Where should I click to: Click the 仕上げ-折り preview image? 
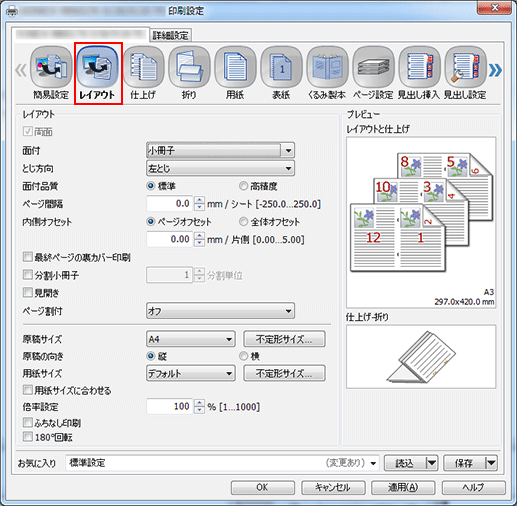[421, 357]
